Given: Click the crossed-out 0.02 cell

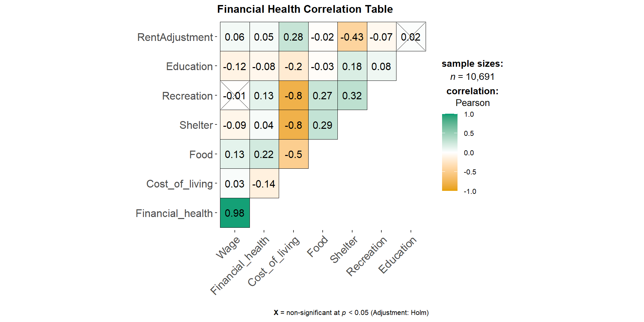Looking at the screenshot, I should click(411, 37).
